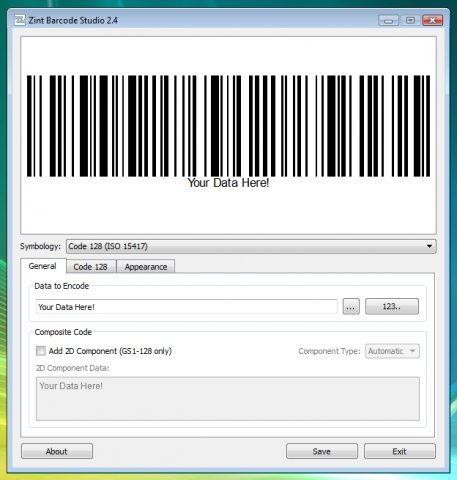Close the Zint Barcode Studio window
The width and height of the screenshot is (457, 480).
coord(432,21)
